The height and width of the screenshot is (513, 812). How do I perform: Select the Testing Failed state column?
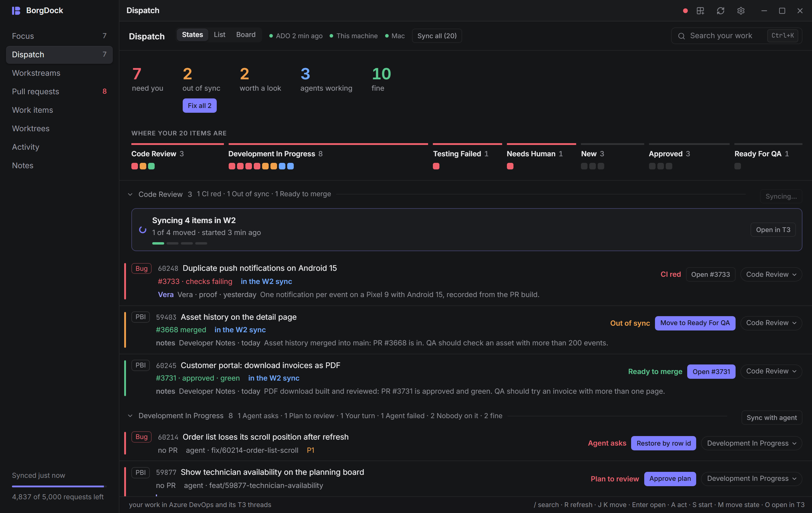(x=467, y=157)
